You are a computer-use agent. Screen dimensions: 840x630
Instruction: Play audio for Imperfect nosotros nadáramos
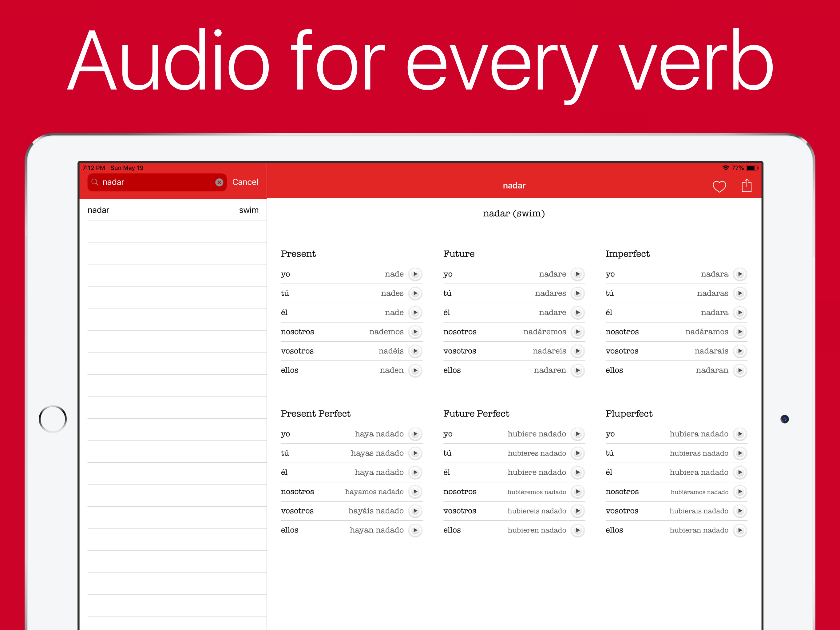pyautogui.click(x=740, y=332)
